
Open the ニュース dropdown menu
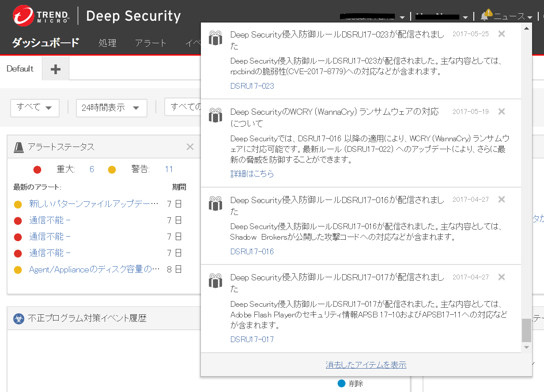click(x=513, y=17)
